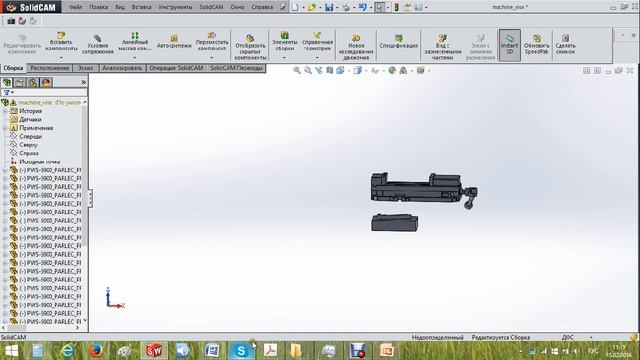Activate Переместить компонент tool
The width and height of the screenshot is (640, 360).
(212, 42)
